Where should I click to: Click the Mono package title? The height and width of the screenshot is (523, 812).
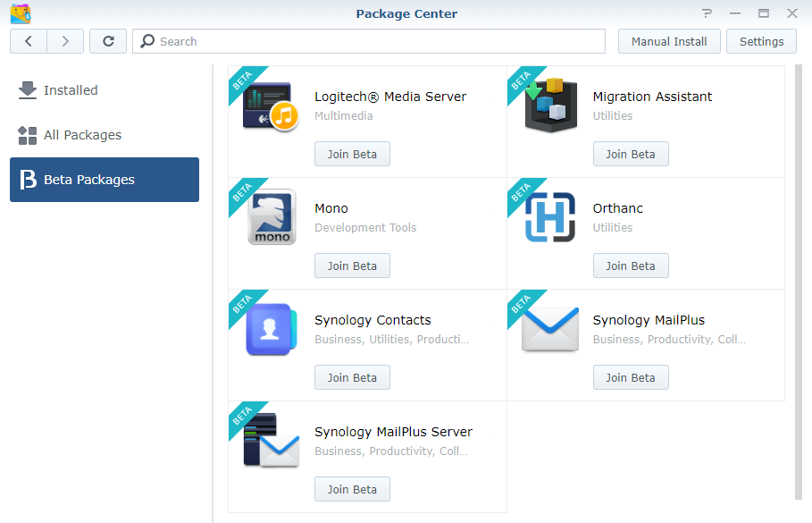click(331, 208)
